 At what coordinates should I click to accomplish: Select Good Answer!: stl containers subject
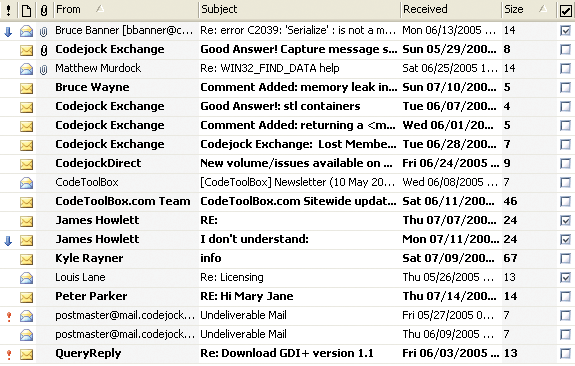coord(280,106)
